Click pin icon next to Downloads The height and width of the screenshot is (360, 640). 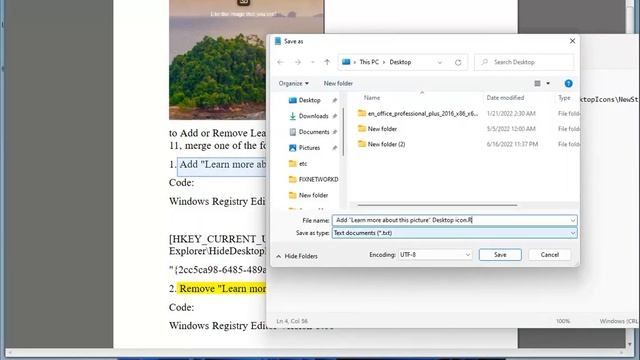pos(335,116)
